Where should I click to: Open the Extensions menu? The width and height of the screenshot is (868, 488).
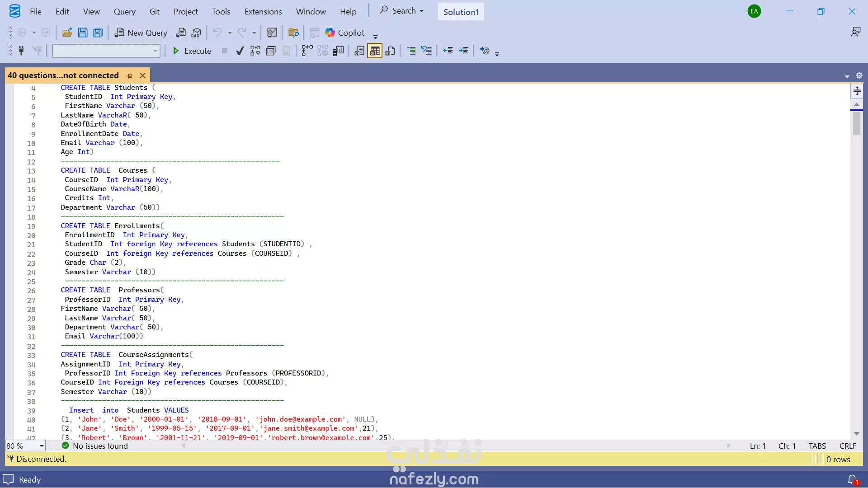click(x=263, y=11)
